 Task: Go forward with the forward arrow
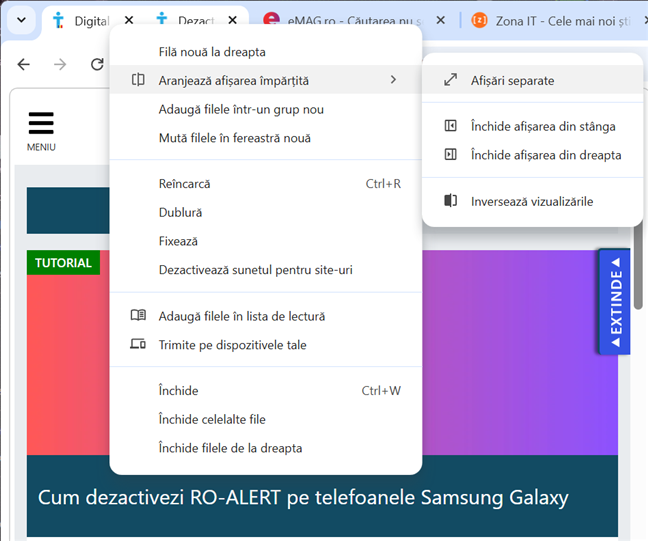(x=60, y=64)
